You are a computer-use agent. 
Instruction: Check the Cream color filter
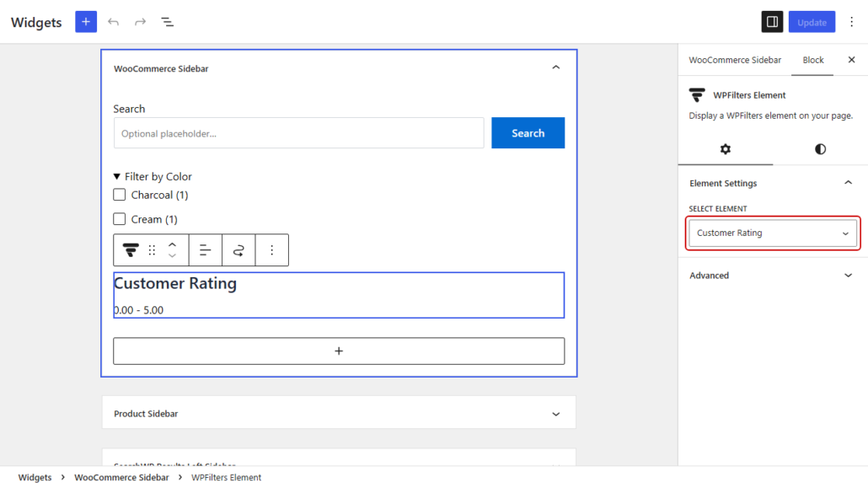point(119,219)
